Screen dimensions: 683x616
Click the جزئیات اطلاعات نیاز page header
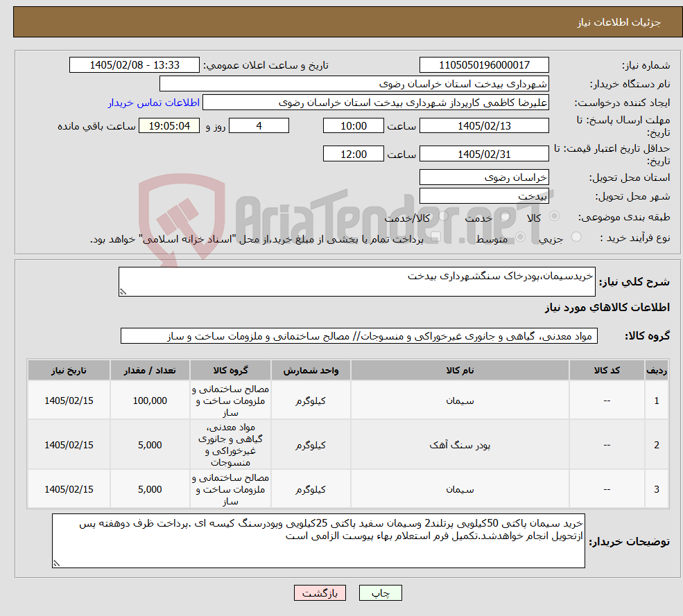(619, 22)
